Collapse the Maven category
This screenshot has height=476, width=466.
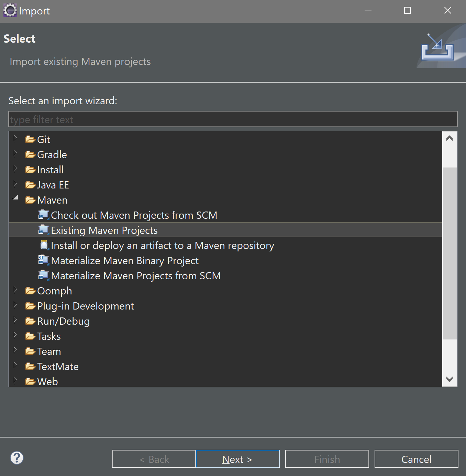tap(15, 198)
